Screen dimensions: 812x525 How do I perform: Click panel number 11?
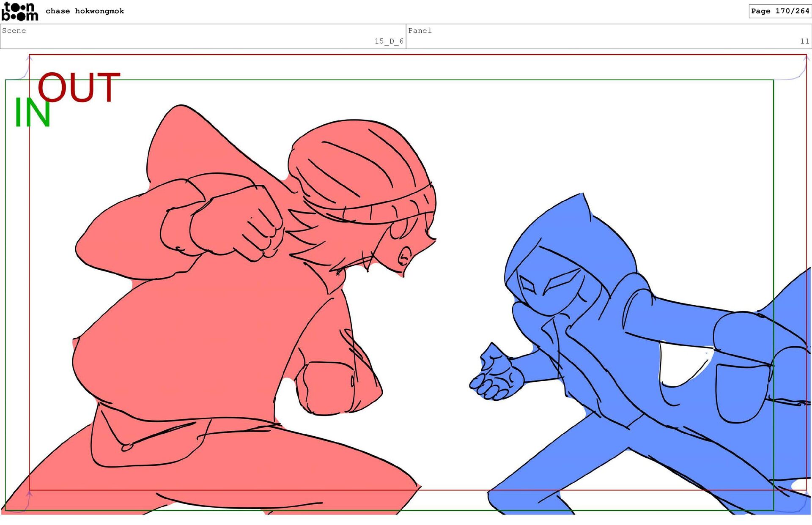pos(804,41)
